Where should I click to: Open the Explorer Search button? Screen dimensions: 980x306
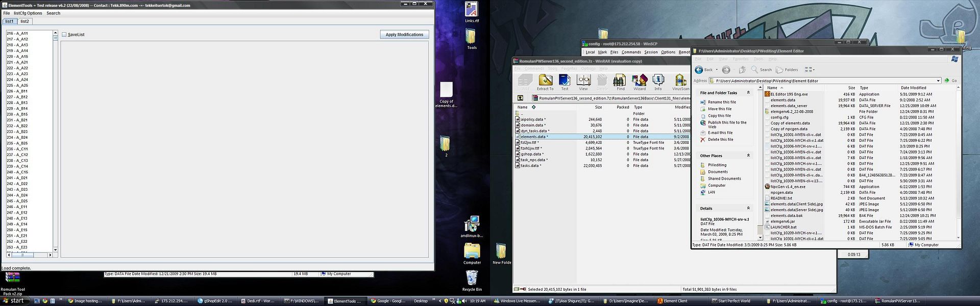coord(761,70)
